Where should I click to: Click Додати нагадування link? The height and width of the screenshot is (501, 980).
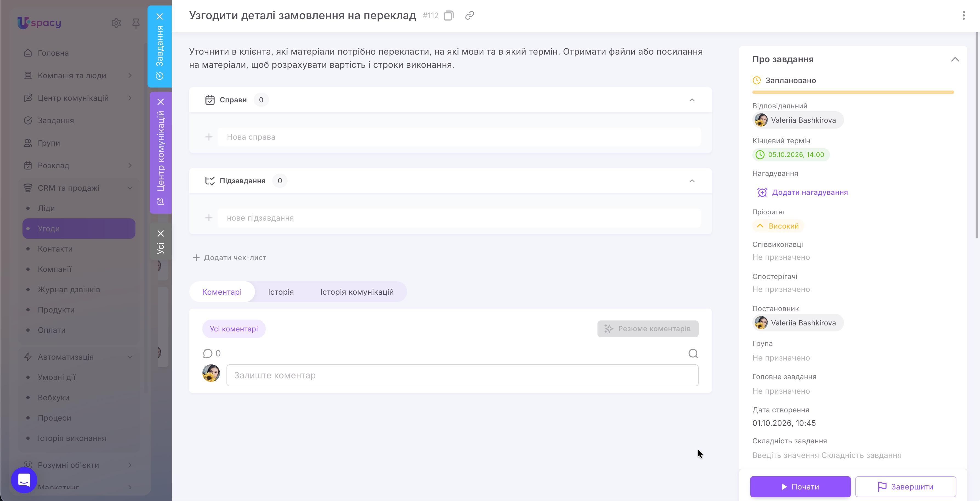809,192
